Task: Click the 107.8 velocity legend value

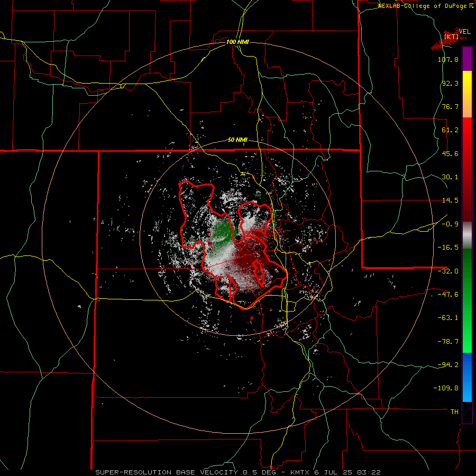Action: point(448,59)
